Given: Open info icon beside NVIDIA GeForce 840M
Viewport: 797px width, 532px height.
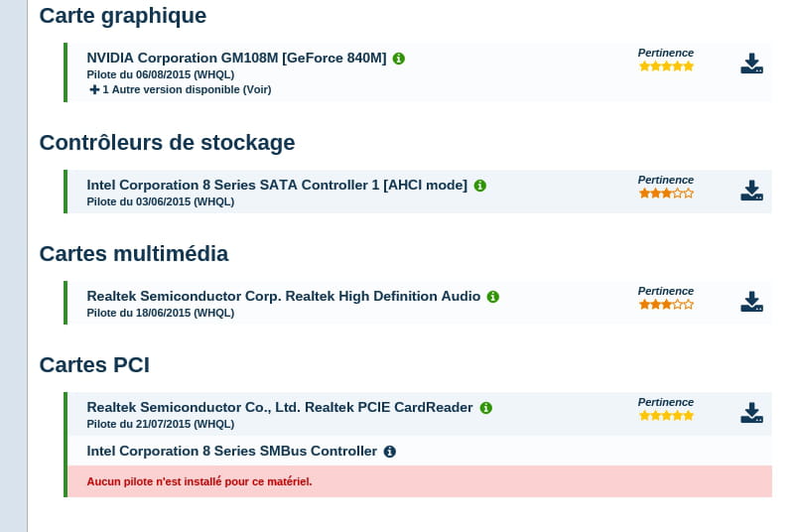Looking at the screenshot, I should [399, 59].
